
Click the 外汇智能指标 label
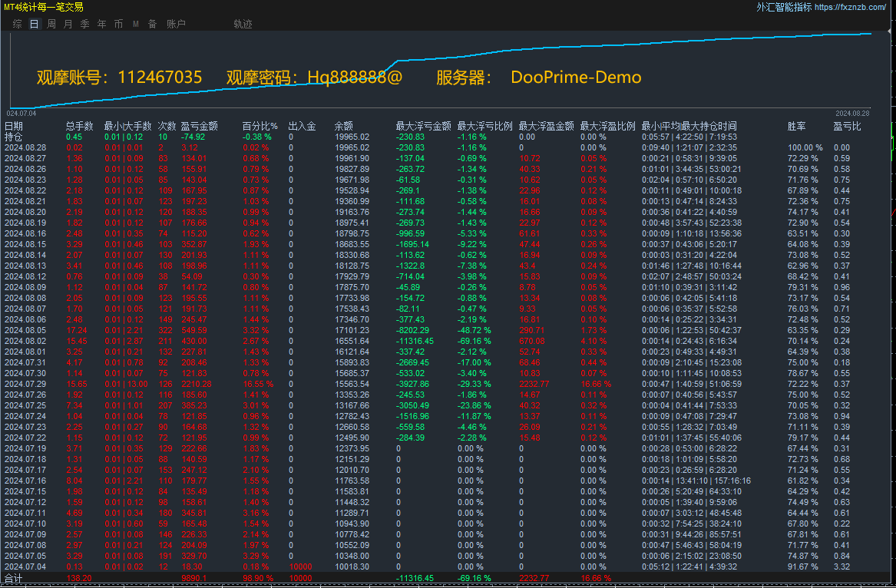784,8
